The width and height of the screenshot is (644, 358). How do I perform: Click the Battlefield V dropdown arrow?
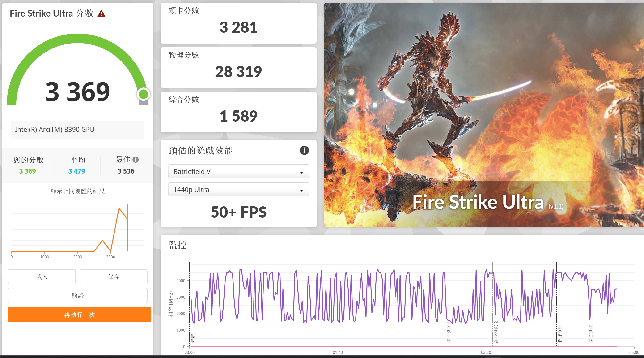pyautogui.click(x=301, y=172)
